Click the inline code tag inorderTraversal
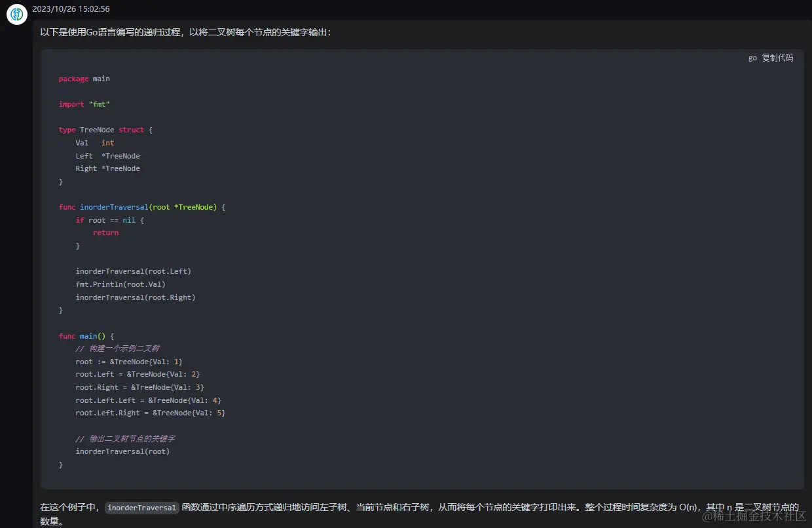This screenshot has height=528, width=812. pos(142,508)
